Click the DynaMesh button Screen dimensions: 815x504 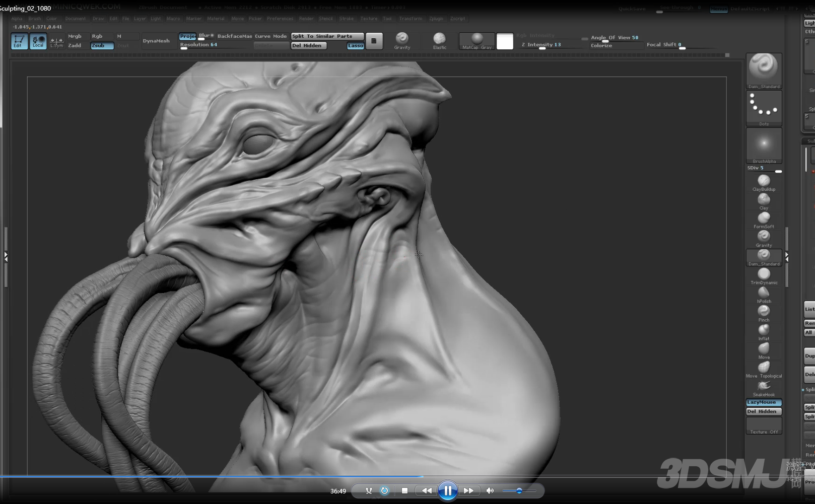click(156, 41)
